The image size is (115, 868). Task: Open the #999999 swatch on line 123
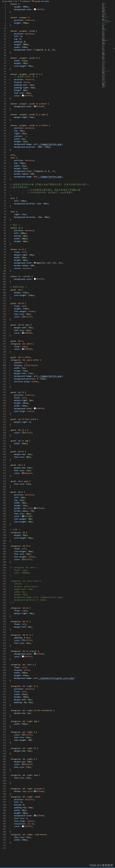pyautogui.click(x=23, y=333)
